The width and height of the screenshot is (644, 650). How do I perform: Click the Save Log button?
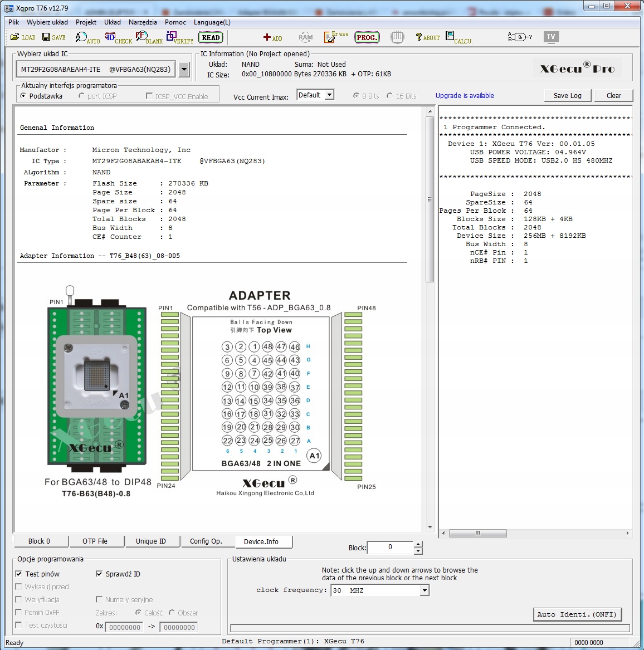point(568,95)
